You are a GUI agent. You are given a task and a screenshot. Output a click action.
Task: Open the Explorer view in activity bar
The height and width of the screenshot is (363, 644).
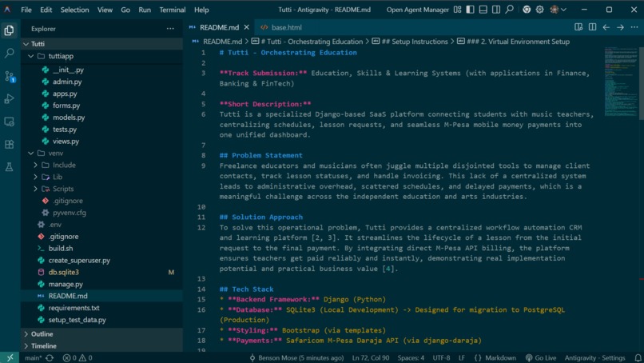coord(9,30)
